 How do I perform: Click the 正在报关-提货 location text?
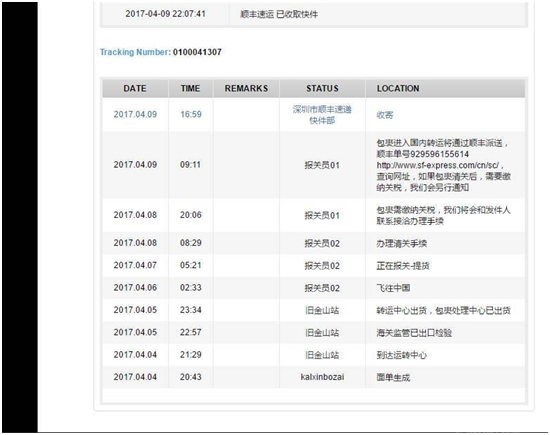coord(403,266)
